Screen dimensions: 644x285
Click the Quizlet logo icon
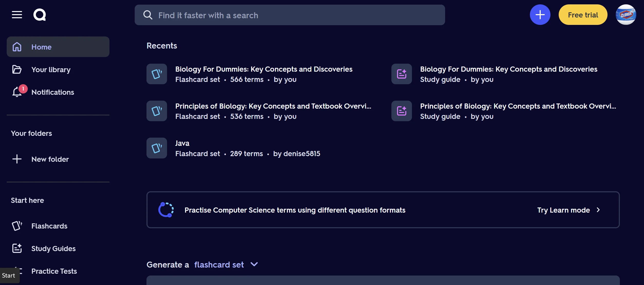tap(40, 15)
